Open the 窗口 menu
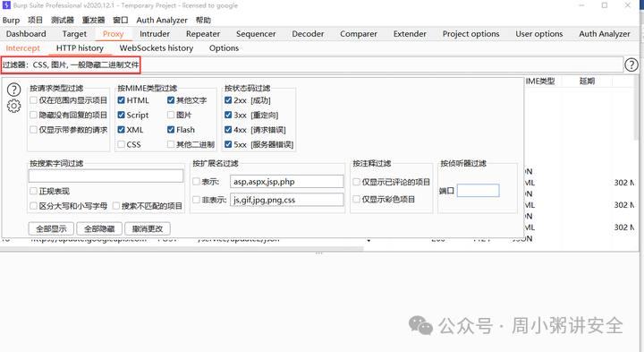644x352 pixels. pyautogui.click(x=121, y=20)
